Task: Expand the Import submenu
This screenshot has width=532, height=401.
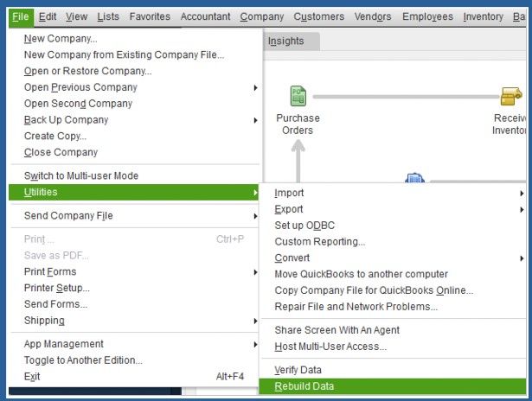Action: (393, 194)
